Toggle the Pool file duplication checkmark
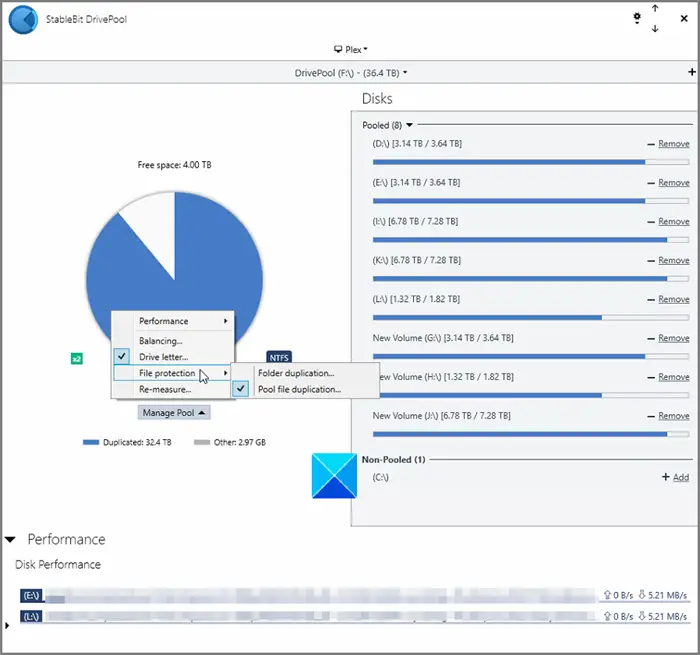Viewport: 700px width, 655px height. tap(241, 388)
